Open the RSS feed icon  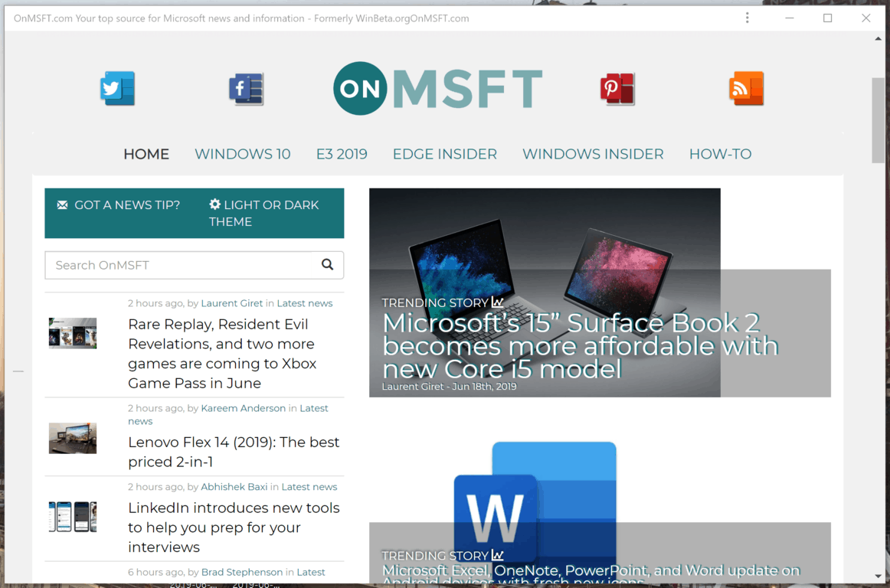tap(747, 89)
